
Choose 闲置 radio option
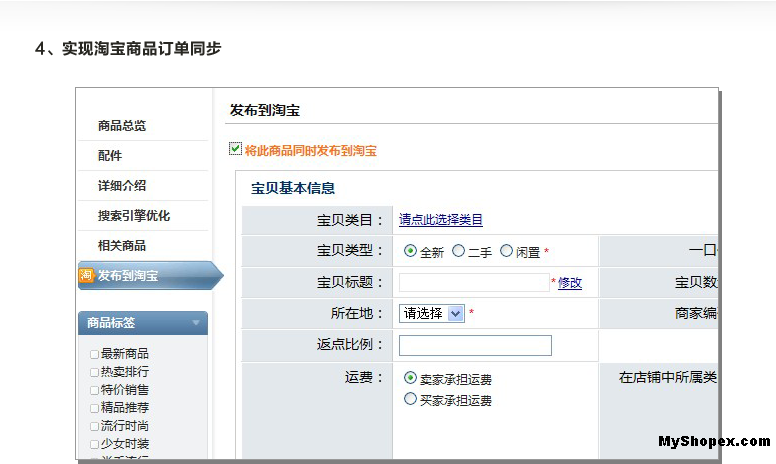coord(506,251)
